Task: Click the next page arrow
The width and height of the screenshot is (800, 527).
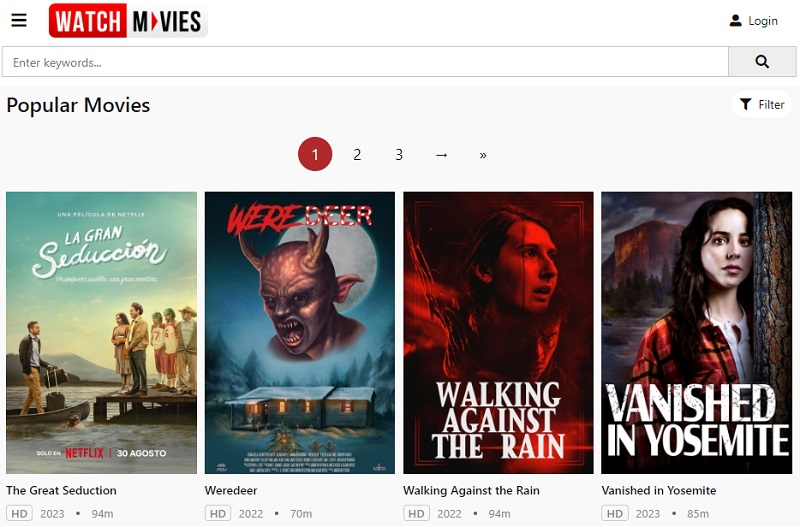Action: pyautogui.click(x=441, y=154)
